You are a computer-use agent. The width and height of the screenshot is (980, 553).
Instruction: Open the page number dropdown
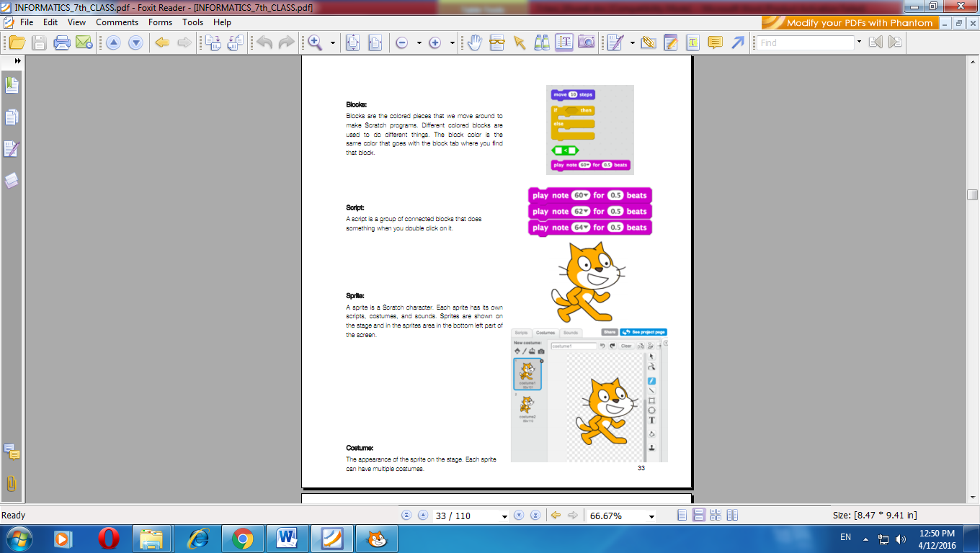(504, 516)
